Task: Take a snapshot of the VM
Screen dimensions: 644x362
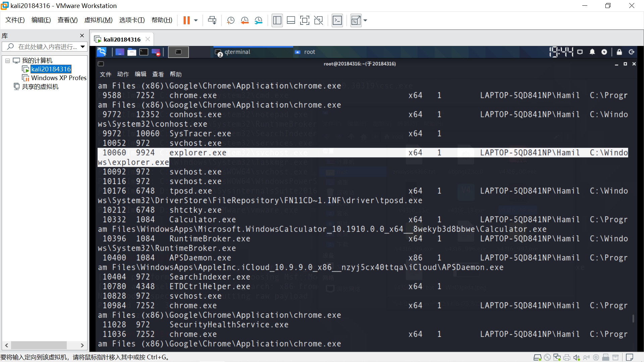Action: click(230, 20)
